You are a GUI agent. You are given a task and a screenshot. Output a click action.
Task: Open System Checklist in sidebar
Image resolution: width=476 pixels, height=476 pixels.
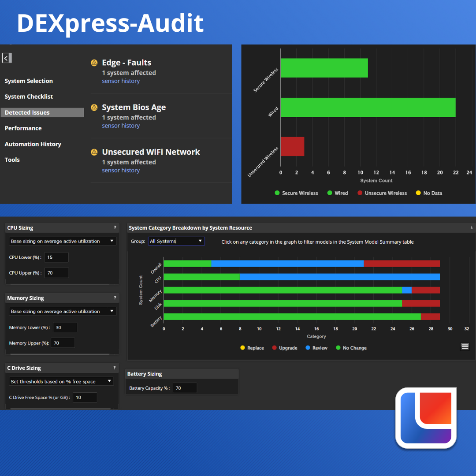[29, 97]
